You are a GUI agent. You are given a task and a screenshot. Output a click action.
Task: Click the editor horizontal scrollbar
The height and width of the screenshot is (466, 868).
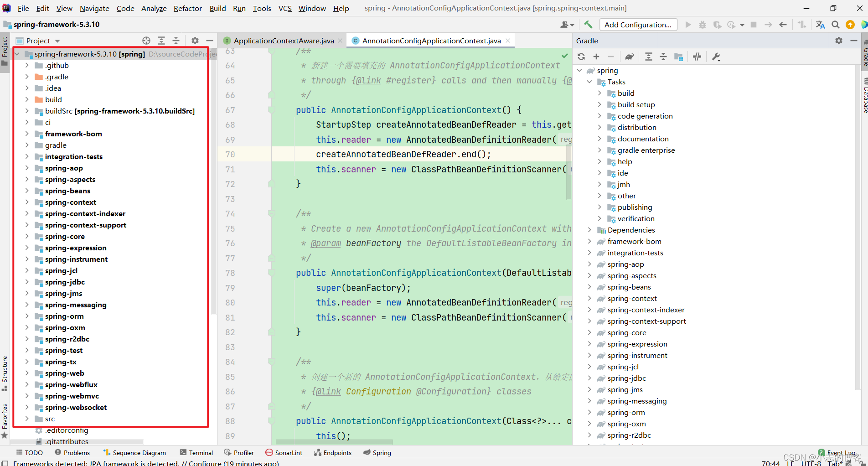pyautogui.click(x=334, y=442)
